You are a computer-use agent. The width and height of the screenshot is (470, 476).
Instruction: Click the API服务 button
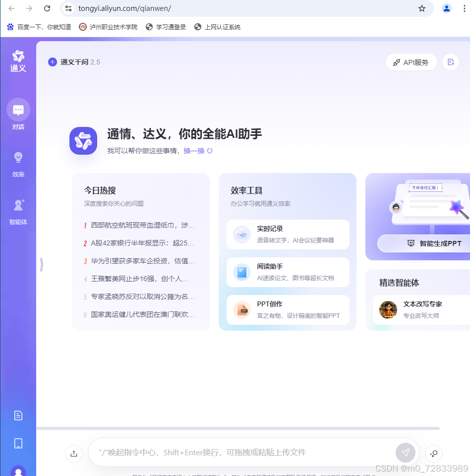click(411, 62)
